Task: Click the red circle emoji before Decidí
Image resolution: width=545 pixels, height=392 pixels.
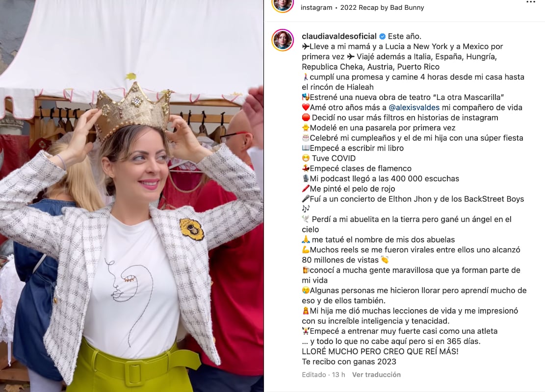Action: (x=306, y=118)
